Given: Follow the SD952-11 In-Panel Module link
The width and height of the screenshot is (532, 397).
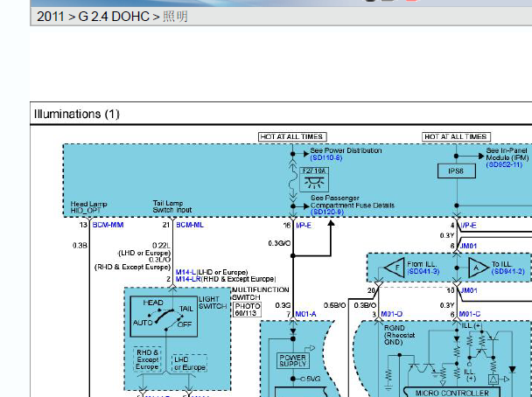Looking at the screenshot, I should pyautogui.click(x=504, y=164).
